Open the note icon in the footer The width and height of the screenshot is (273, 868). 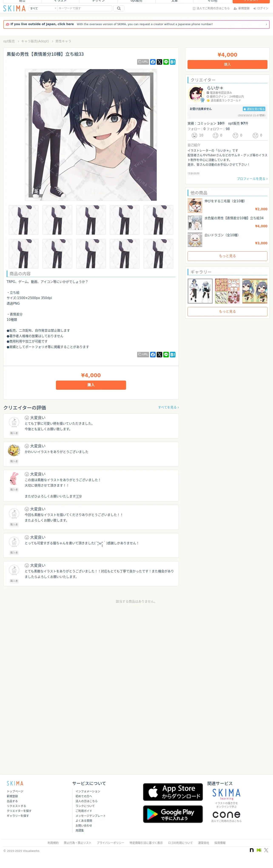252,850
